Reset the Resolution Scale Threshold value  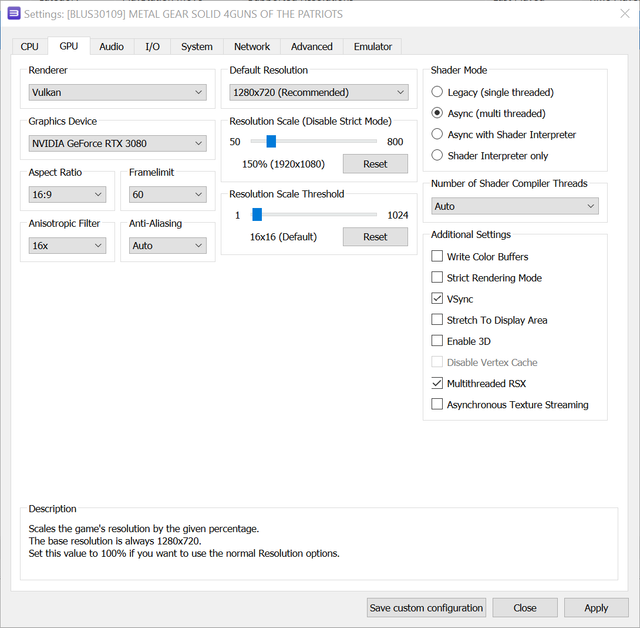[x=375, y=237]
